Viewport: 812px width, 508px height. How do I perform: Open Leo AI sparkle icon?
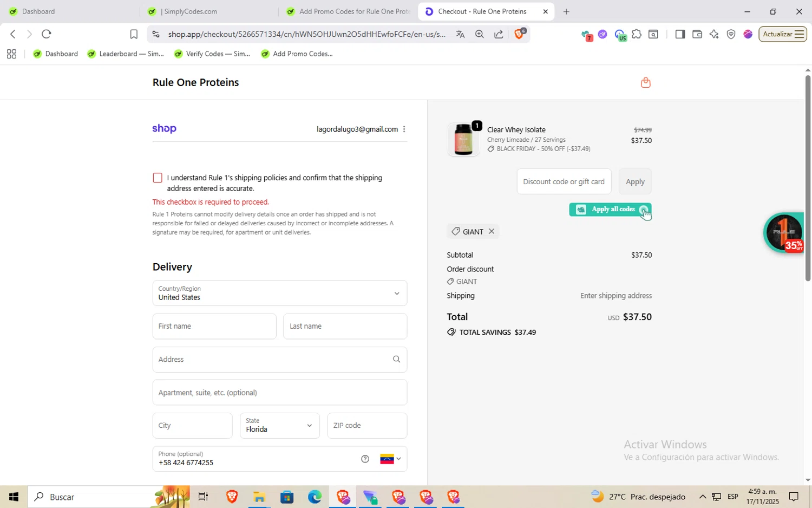(714, 34)
